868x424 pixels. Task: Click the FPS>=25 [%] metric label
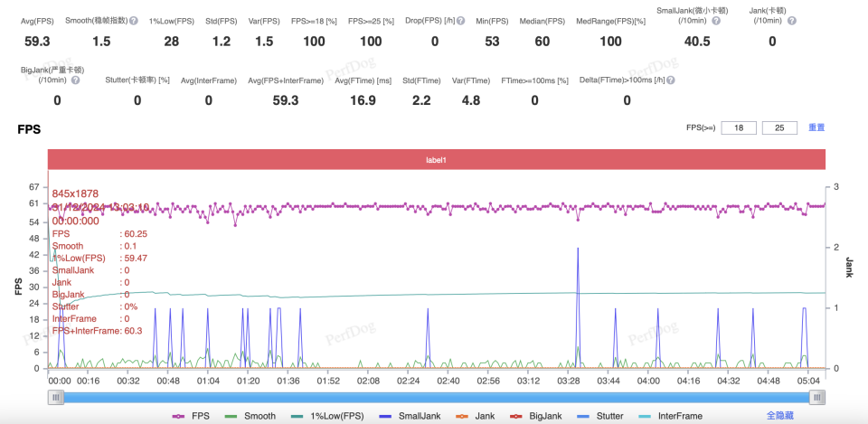pos(371,22)
